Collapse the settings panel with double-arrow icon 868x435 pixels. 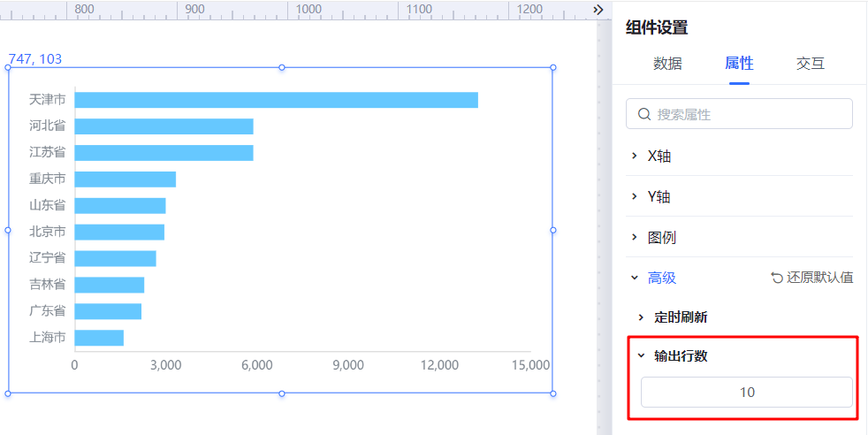click(598, 10)
